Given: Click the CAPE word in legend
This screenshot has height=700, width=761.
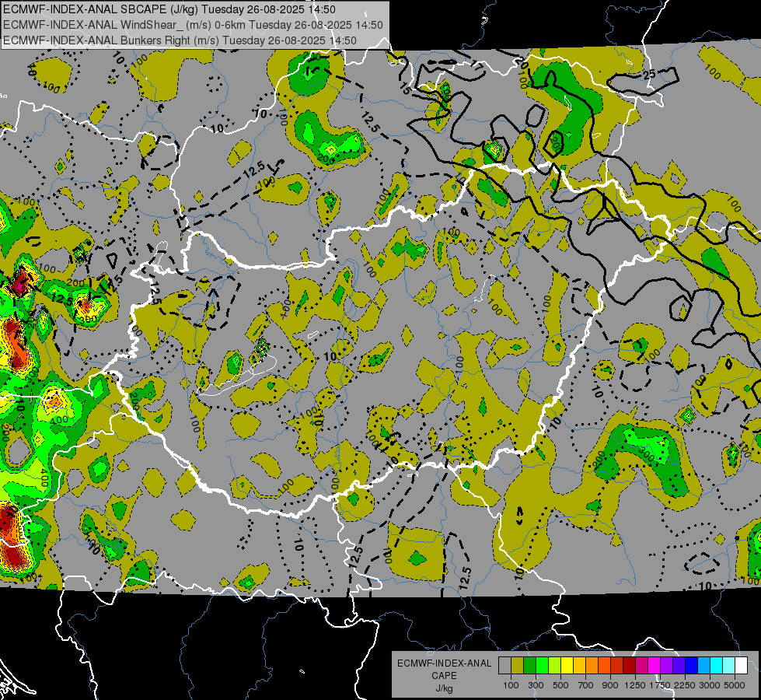Looking at the screenshot, I should (x=444, y=675).
